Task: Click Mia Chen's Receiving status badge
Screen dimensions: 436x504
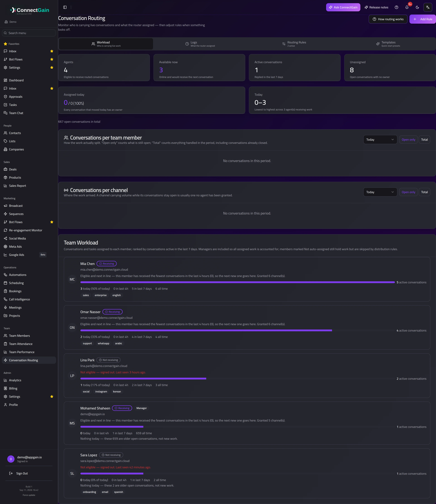Action: click(107, 264)
